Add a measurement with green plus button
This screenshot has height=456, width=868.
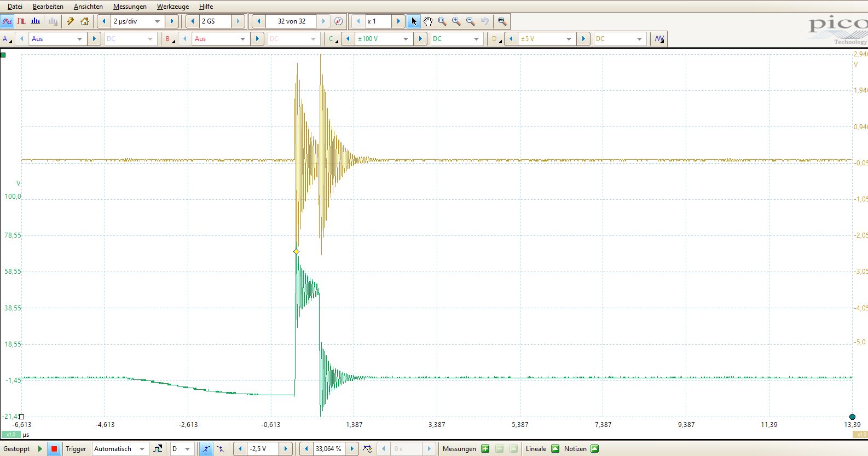pyautogui.click(x=485, y=449)
